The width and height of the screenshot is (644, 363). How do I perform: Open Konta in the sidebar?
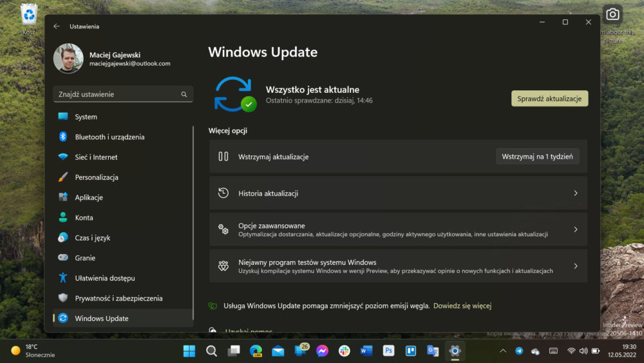click(x=123, y=217)
